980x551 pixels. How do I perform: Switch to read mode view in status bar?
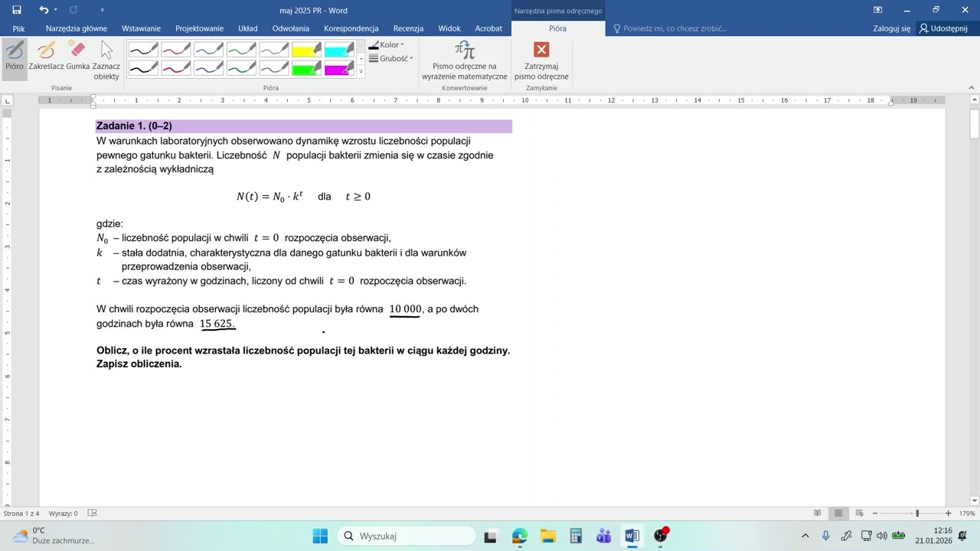point(818,514)
